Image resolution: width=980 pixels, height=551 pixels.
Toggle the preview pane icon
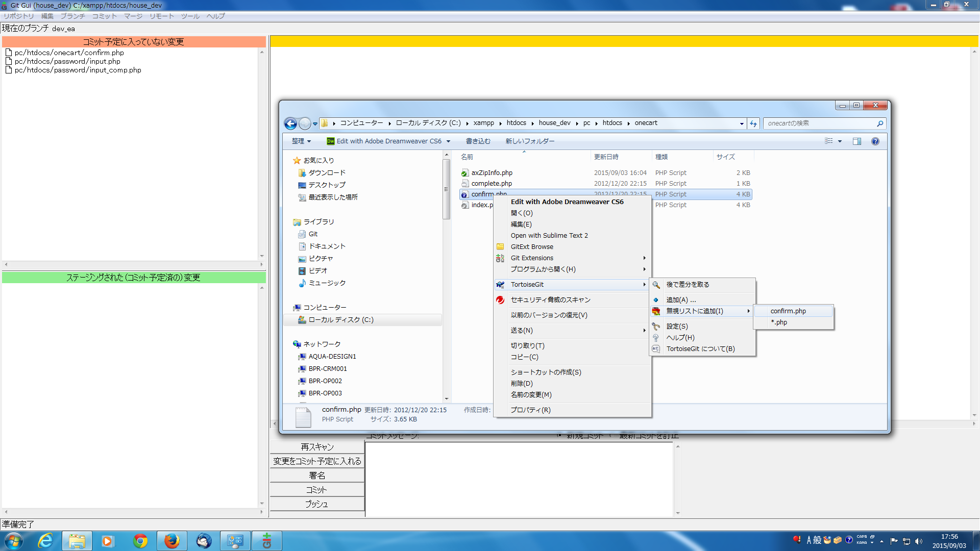(x=857, y=141)
